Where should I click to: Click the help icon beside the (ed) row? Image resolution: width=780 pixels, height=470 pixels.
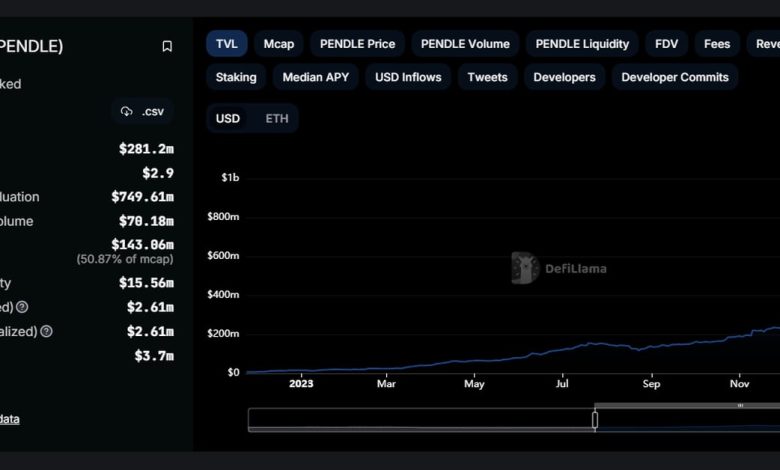[x=22, y=307]
